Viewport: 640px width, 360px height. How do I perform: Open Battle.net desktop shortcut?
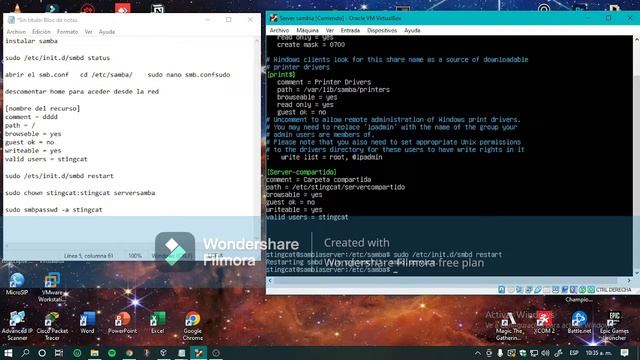[x=579, y=322]
